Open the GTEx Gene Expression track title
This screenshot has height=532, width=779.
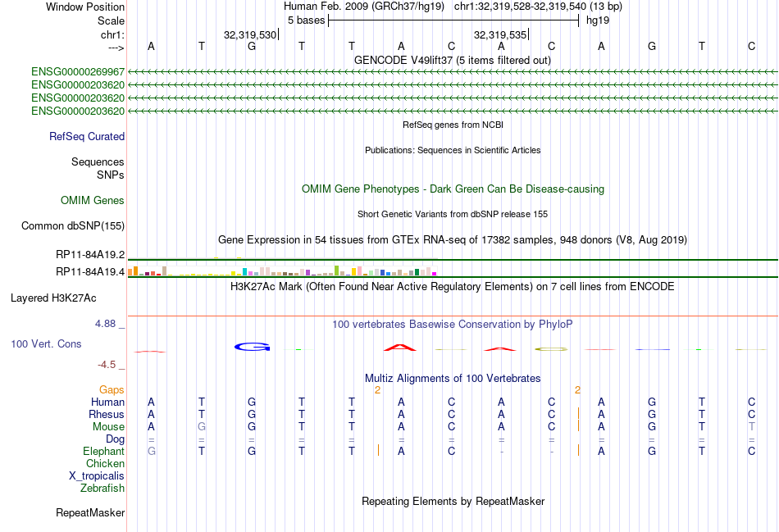[x=453, y=240]
